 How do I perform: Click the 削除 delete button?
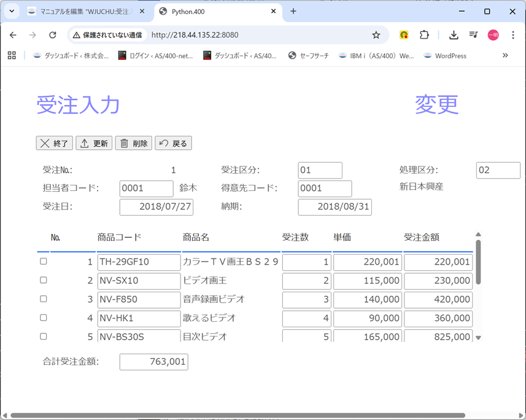pyautogui.click(x=133, y=143)
